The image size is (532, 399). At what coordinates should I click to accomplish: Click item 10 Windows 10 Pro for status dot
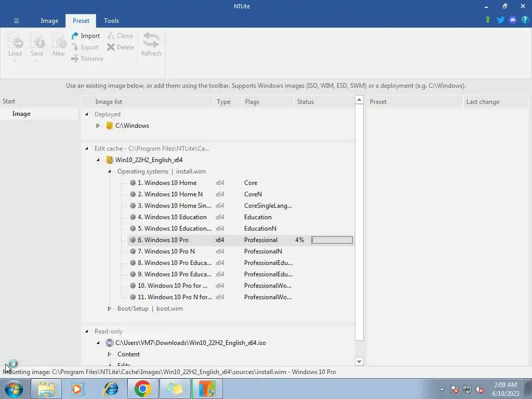pos(132,286)
